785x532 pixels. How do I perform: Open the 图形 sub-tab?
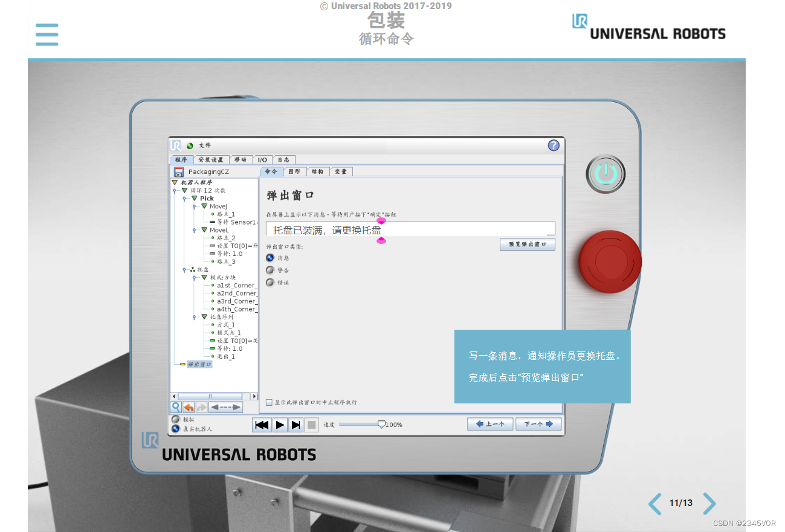point(294,171)
